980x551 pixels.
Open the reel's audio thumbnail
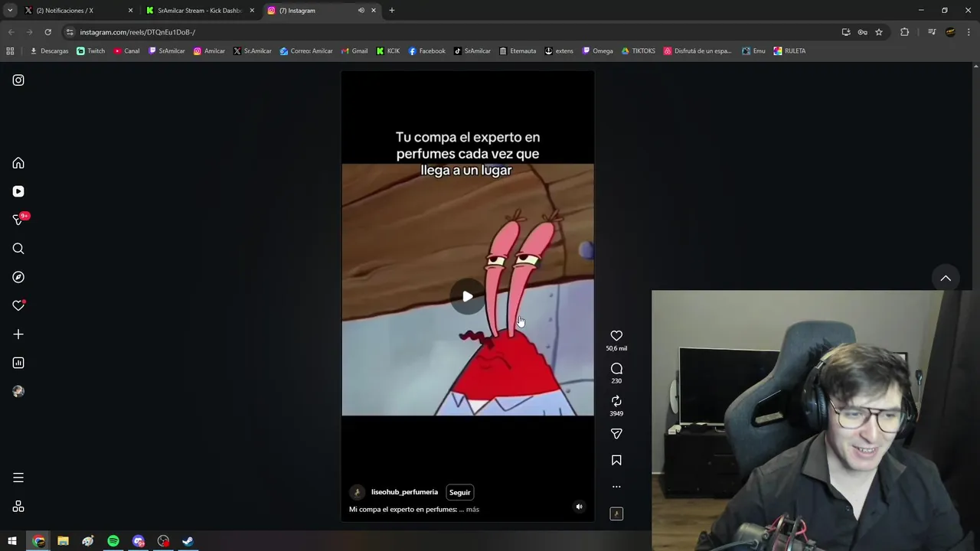click(616, 514)
